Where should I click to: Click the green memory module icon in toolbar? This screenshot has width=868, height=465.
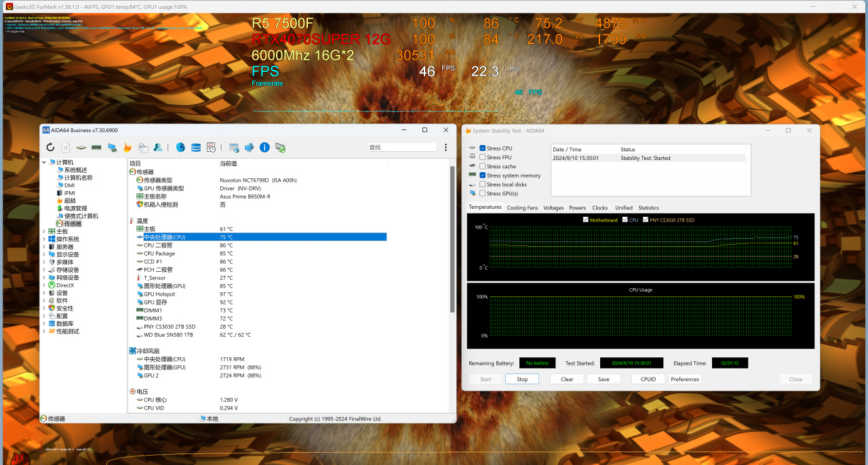coord(96,147)
